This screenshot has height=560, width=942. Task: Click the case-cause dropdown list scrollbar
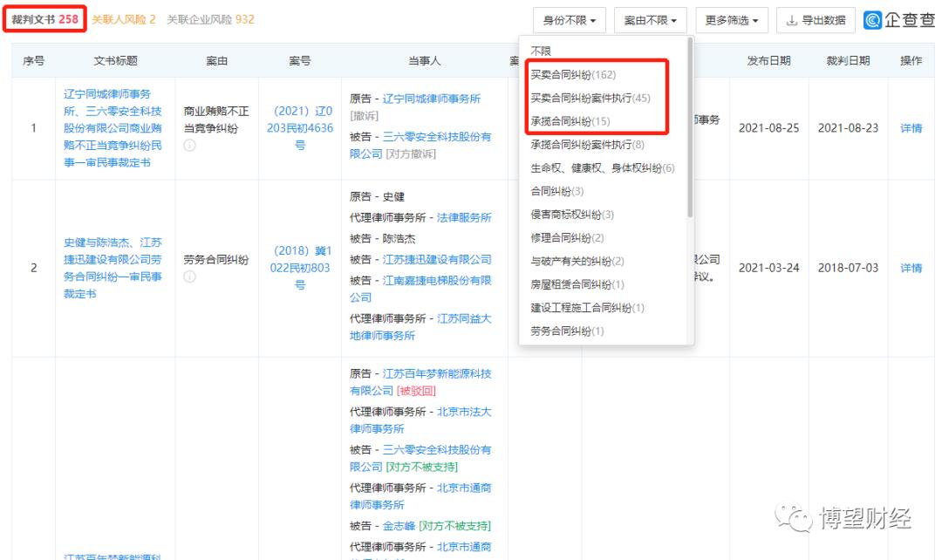[690, 127]
